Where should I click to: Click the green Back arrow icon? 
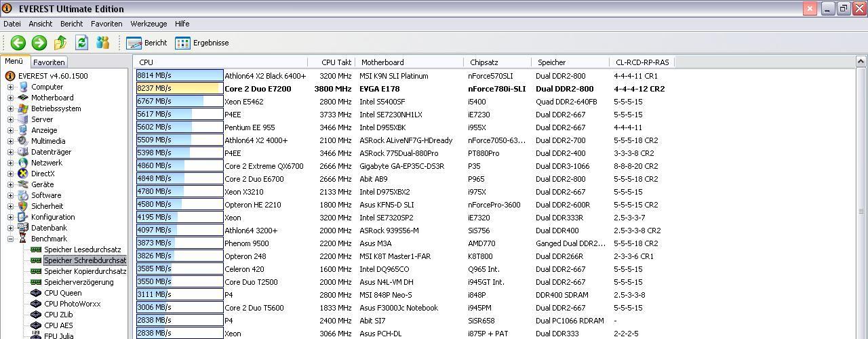[x=18, y=43]
